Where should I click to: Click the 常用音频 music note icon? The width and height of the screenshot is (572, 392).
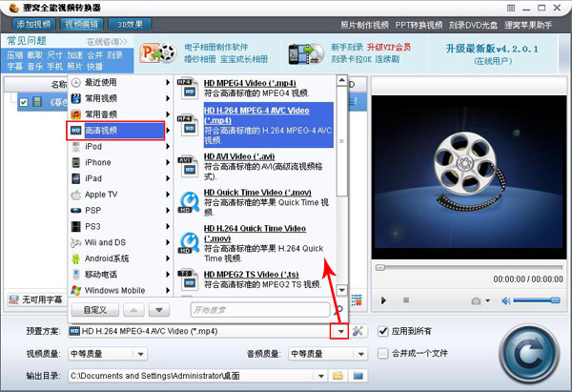(75, 114)
